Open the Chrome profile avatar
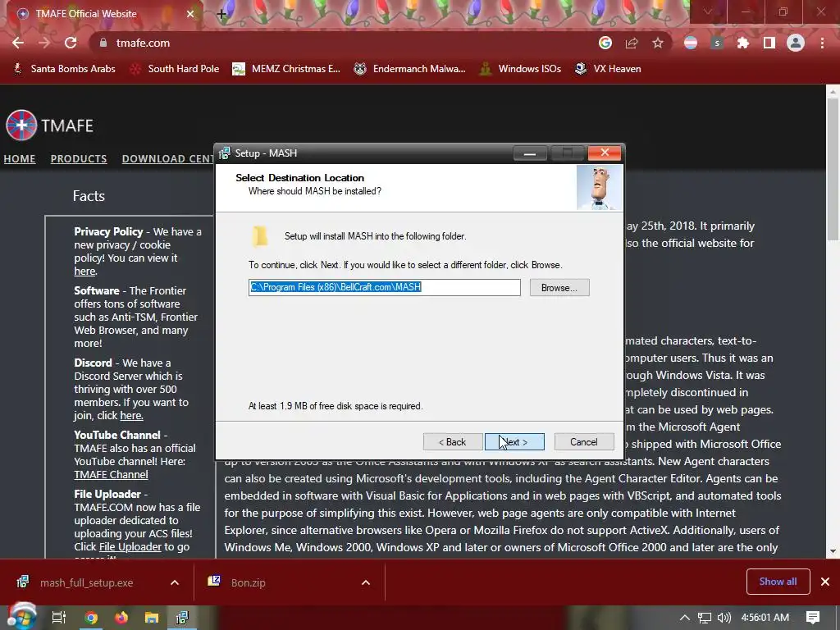Screen dimensions: 840x630 coord(796,43)
